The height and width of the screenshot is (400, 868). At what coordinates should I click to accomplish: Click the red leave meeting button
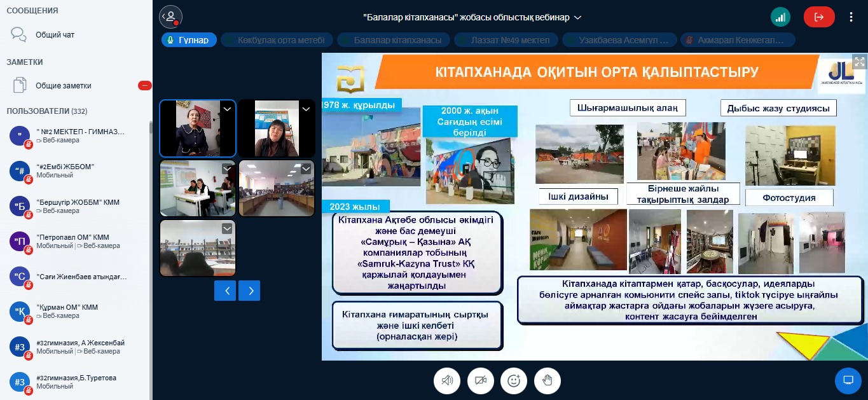[x=819, y=17]
